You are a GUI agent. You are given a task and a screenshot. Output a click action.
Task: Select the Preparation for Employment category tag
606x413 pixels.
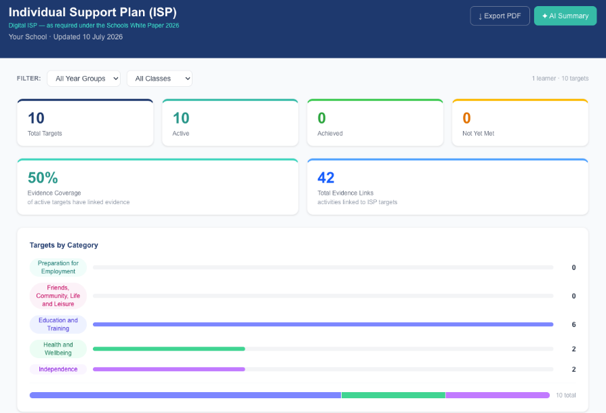[58, 267]
